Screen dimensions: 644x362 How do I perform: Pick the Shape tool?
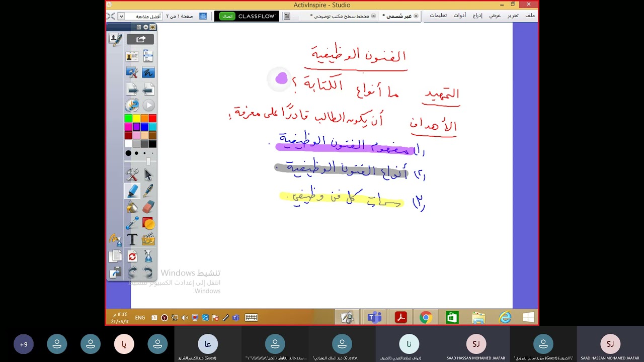tap(148, 223)
